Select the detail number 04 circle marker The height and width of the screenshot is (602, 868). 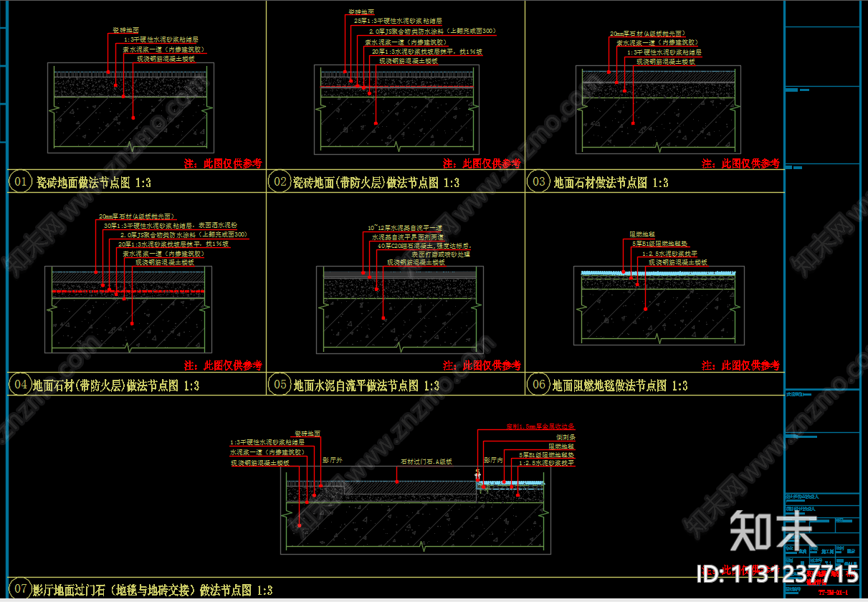click(x=19, y=385)
